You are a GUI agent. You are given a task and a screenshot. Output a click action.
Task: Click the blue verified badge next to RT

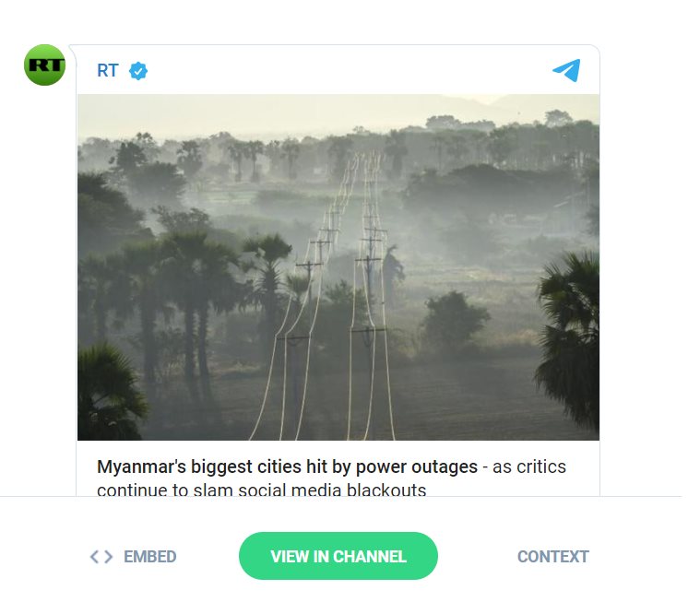point(138,71)
